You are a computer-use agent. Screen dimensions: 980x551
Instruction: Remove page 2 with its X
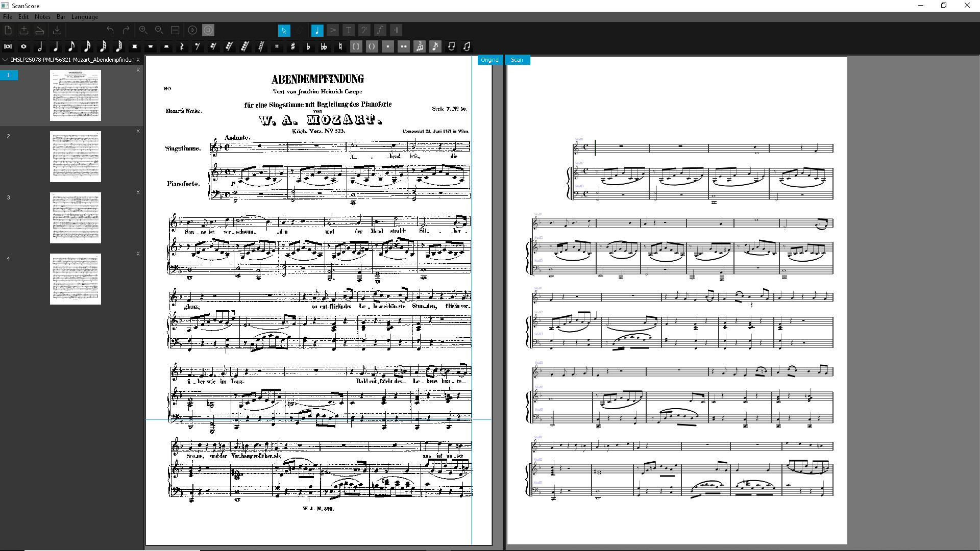(138, 131)
